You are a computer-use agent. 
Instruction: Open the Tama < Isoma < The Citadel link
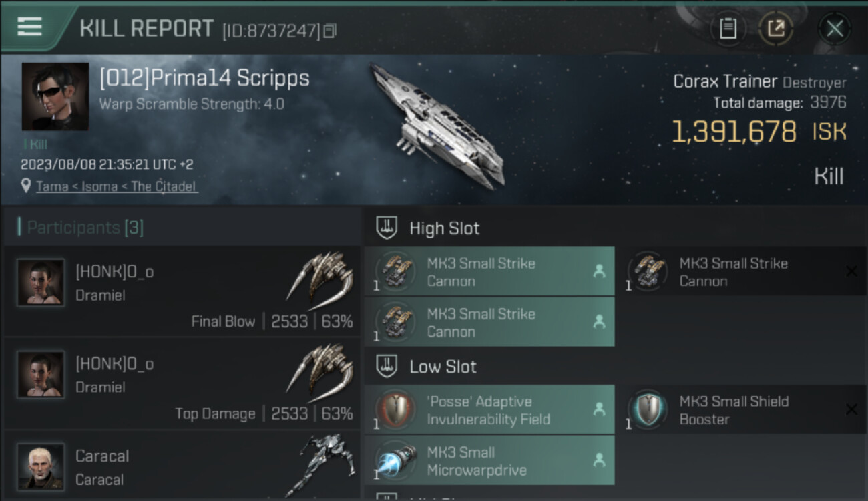click(116, 186)
